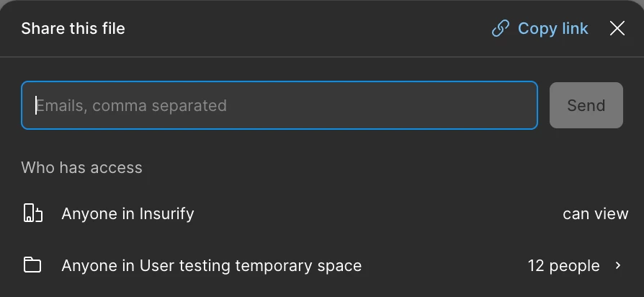Screen dimensions: 644x297
Task: Click the Send button label text
Action: pyautogui.click(x=586, y=105)
